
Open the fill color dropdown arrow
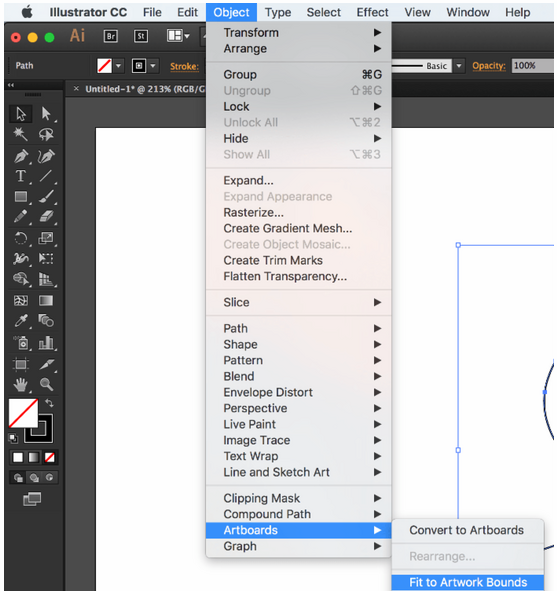pos(119,66)
